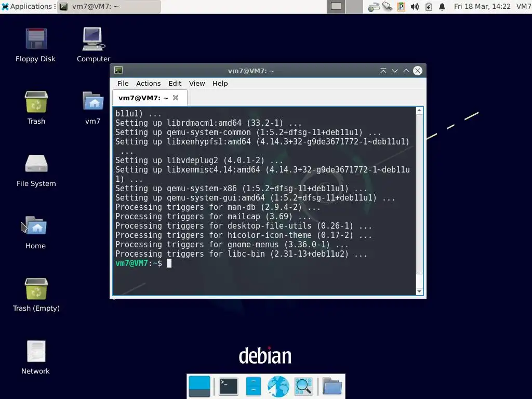Click the always-on-top button in terminal title bar

click(x=383, y=71)
